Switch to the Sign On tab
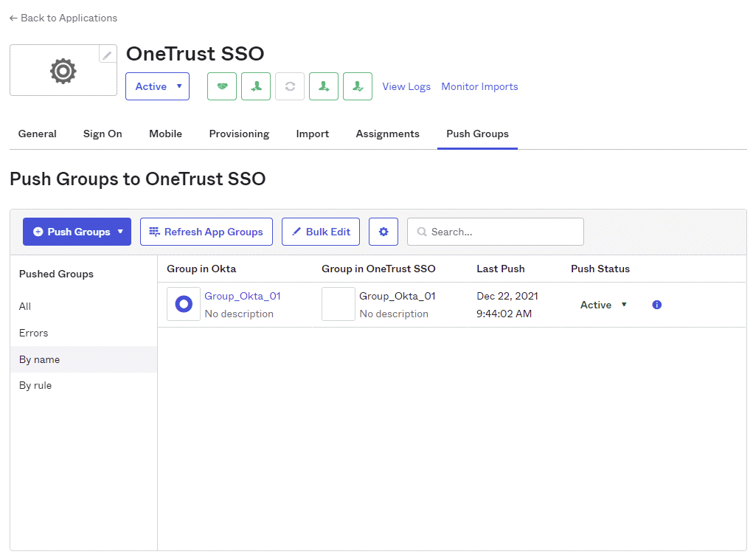 pyautogui.click(x=103, y=134)
